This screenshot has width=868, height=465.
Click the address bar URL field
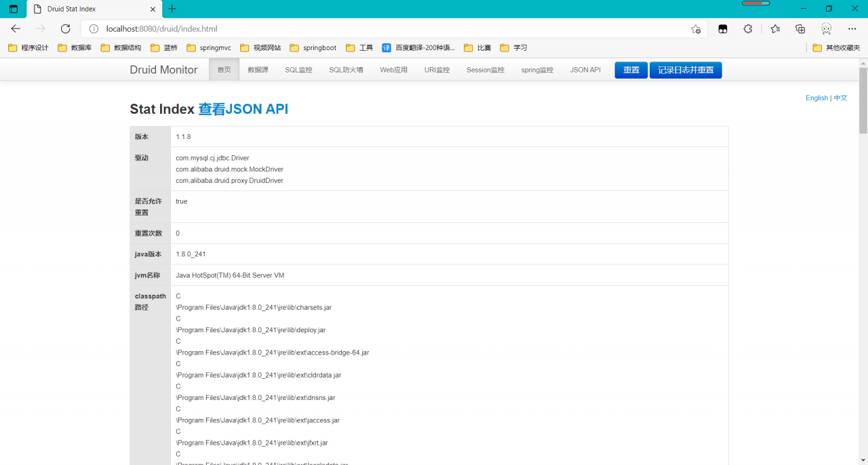coord(393,29)
